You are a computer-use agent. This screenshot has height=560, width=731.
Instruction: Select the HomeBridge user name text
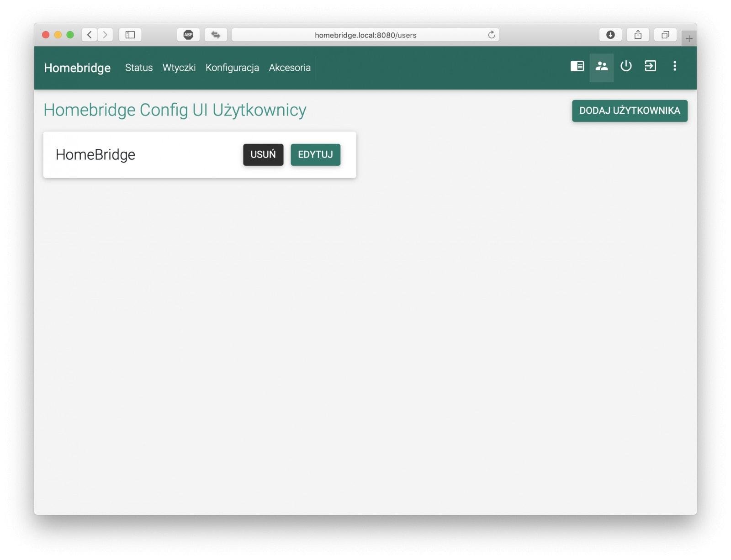tap(95, 154)
